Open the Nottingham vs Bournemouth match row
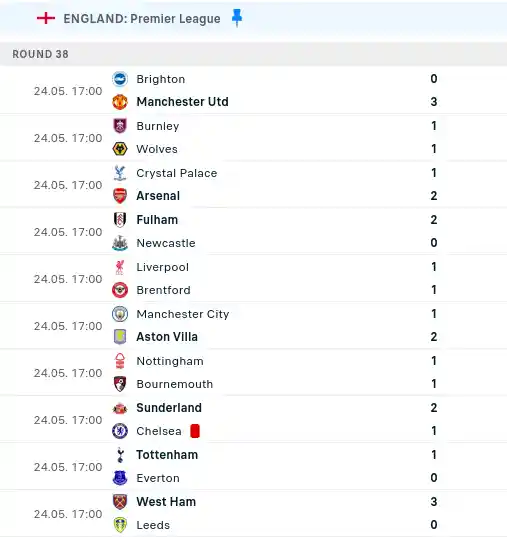Viewport: 507px width, 537px height. tap(254, 372)
